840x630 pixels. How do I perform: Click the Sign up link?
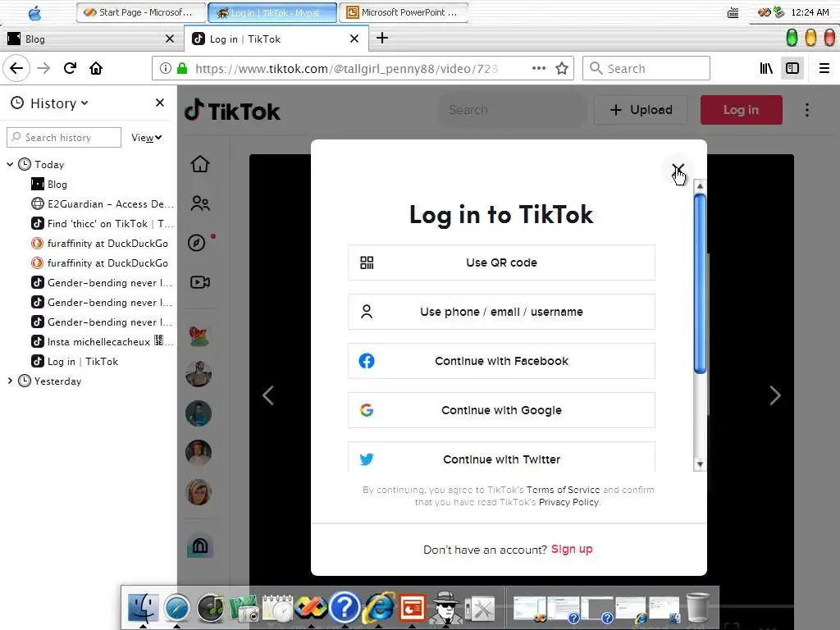[572, 549]
